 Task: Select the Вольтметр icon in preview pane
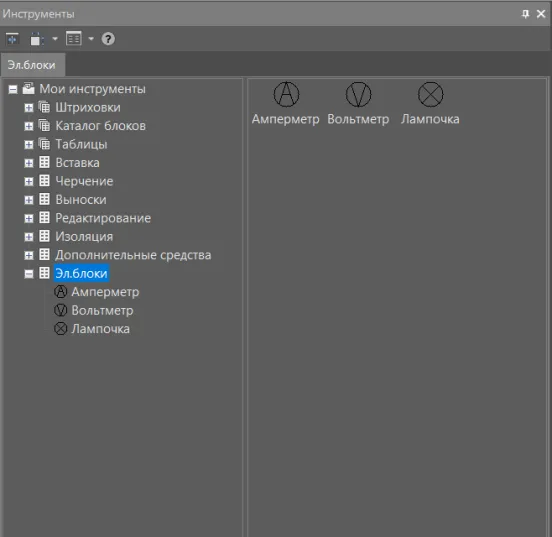point(358,94)
